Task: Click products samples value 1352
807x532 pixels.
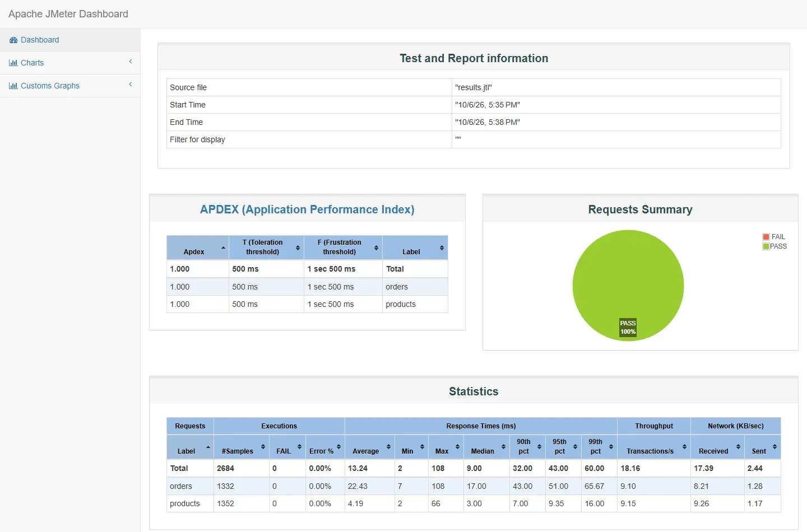Action: (226, 503)
